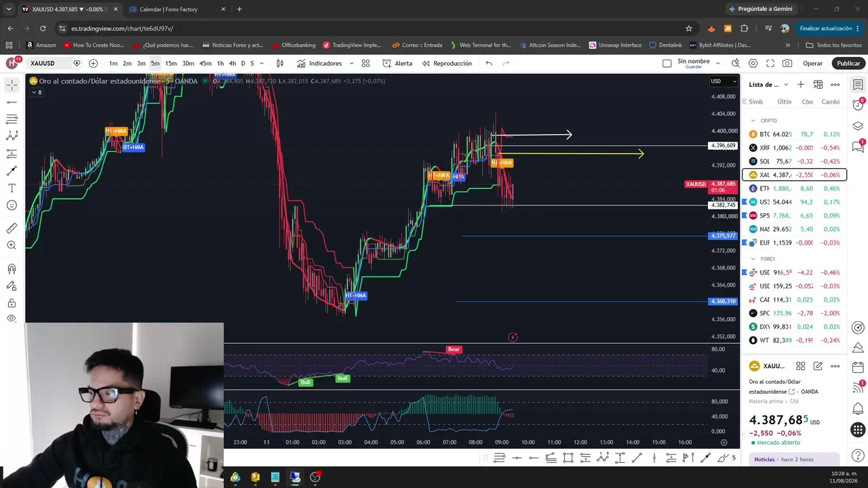Select the 1m timeframe

pos(113,63)
